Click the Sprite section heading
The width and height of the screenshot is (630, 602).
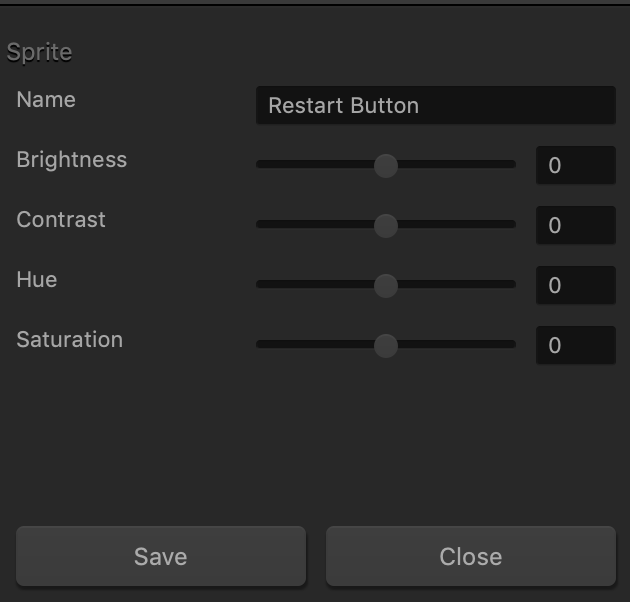point(39,52)
